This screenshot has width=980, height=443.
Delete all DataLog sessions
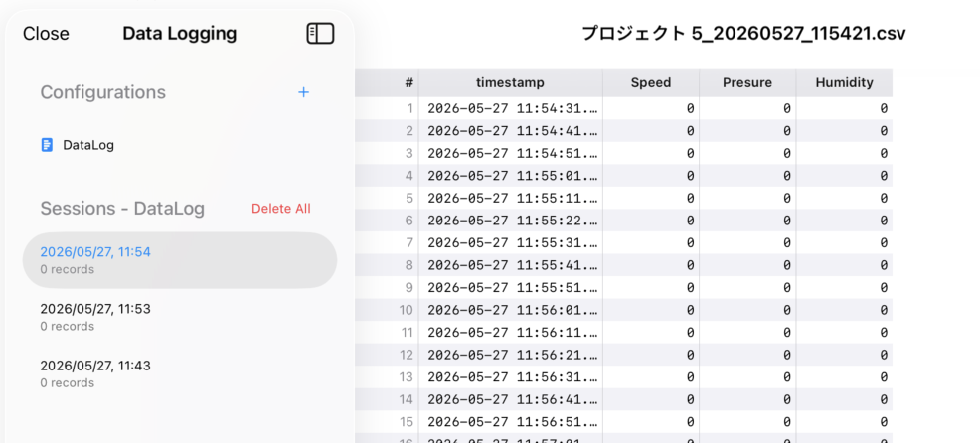click(x=281, y=209)
